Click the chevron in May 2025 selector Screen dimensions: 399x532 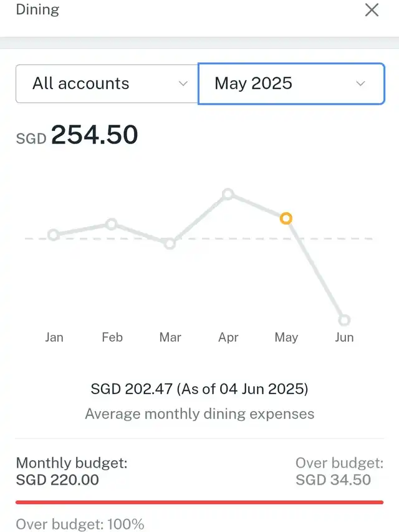[x=360, y=84]
